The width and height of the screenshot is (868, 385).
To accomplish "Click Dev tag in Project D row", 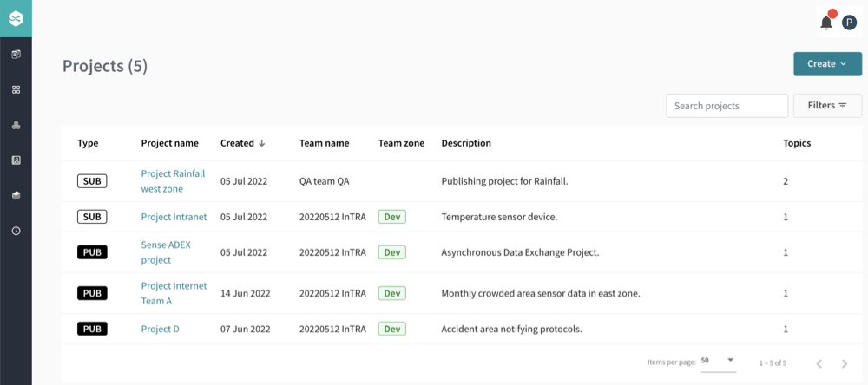I will click(x=392, y=329).
